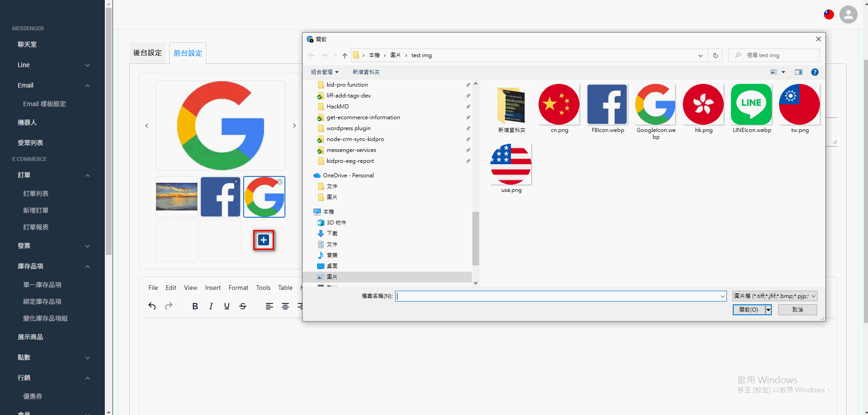Remove the Facebook thumbnail image
This screenshot has width=868, height=415.
[236, 181]
